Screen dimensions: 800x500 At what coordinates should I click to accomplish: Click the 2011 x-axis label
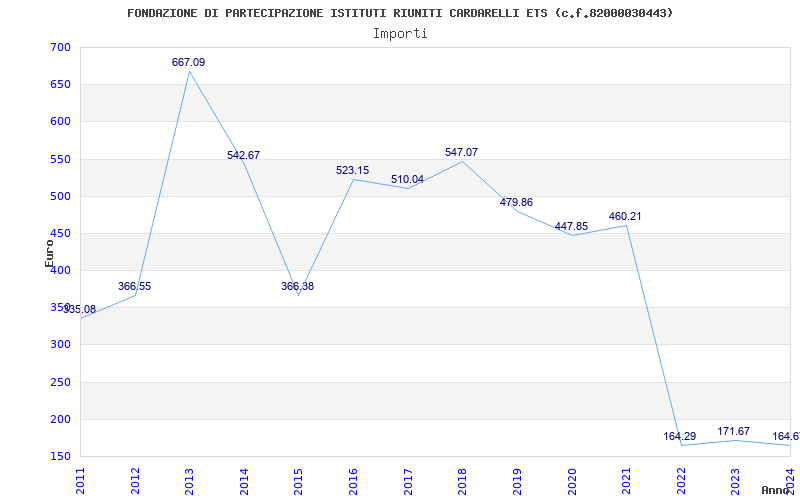pyautogui.click(x=80, y=481)
